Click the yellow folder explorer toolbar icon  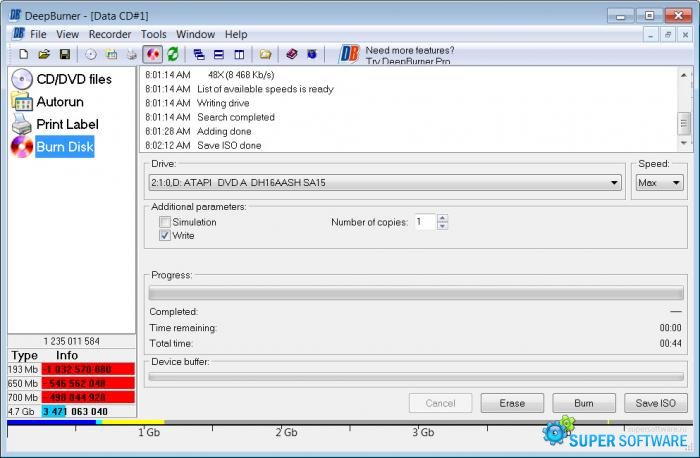click(x=266, y=54)
